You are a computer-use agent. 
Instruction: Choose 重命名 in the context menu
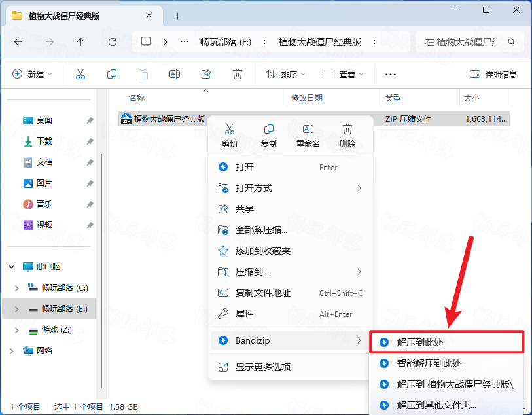[x=308, y=135]
